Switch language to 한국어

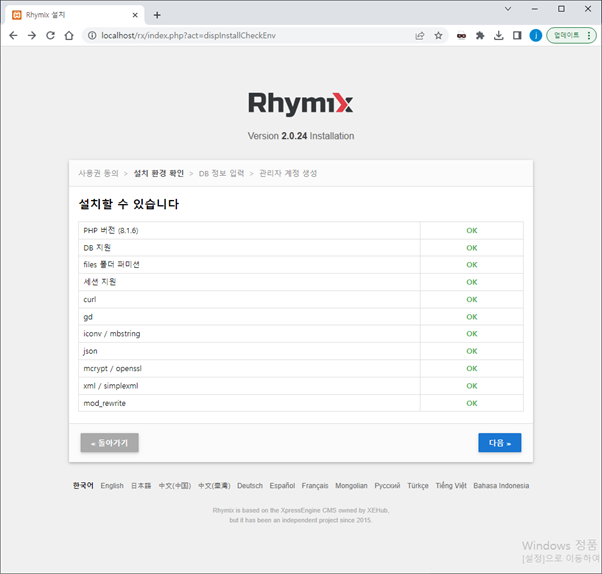[83, 485]
